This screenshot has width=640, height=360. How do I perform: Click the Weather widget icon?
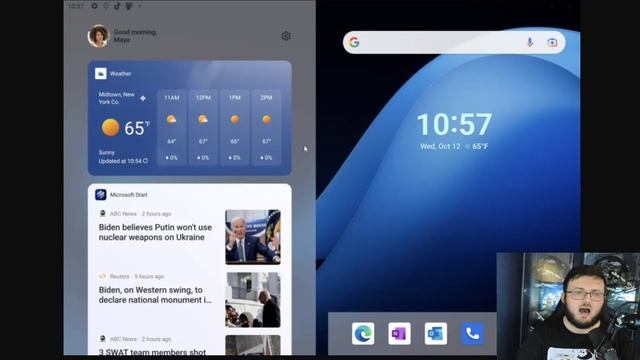pos(100,73)
